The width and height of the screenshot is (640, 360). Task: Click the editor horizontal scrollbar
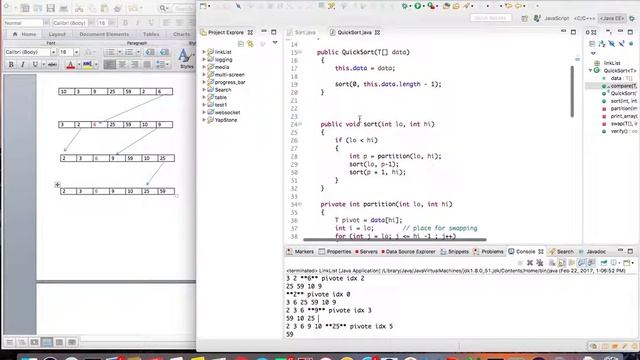click(395, 240)
